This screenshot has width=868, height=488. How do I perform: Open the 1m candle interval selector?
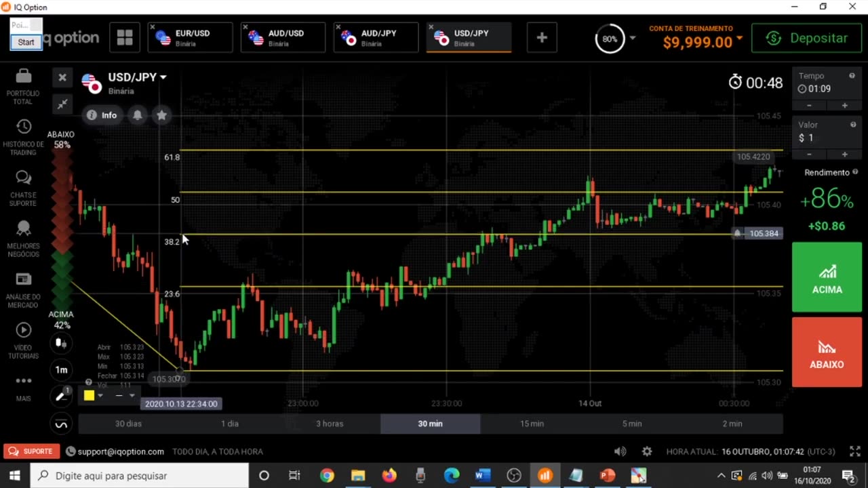coord(61,370)
